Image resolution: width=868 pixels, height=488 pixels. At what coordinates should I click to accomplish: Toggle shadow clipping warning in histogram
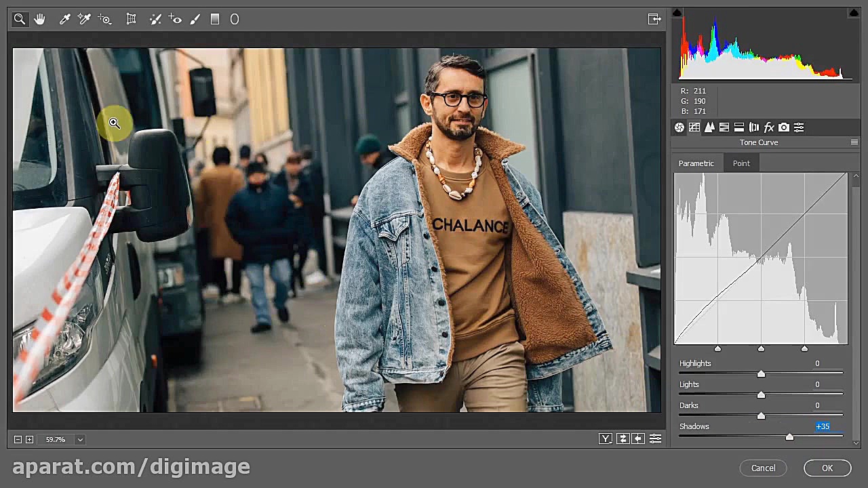pyautogui.click(x=677, y=13)
